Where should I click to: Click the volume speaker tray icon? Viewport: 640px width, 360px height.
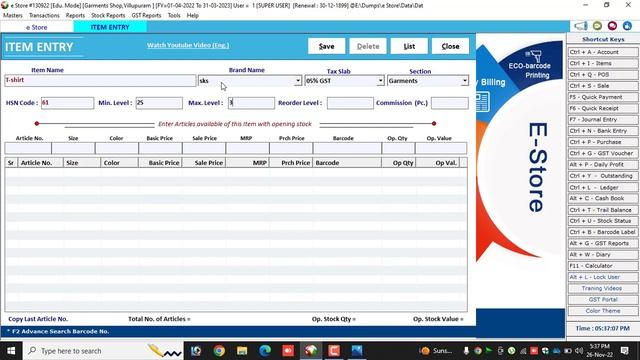pyautogui.click(x=578, y=351)
